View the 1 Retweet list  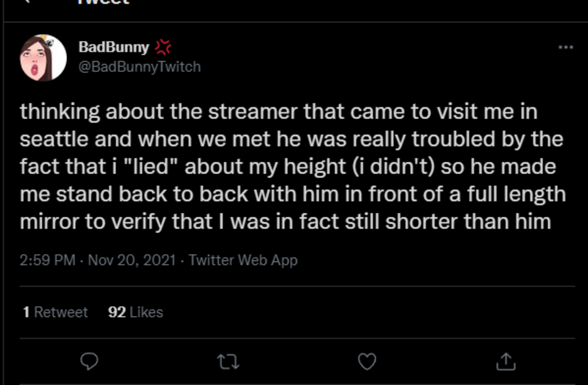(x=55, y=312)
